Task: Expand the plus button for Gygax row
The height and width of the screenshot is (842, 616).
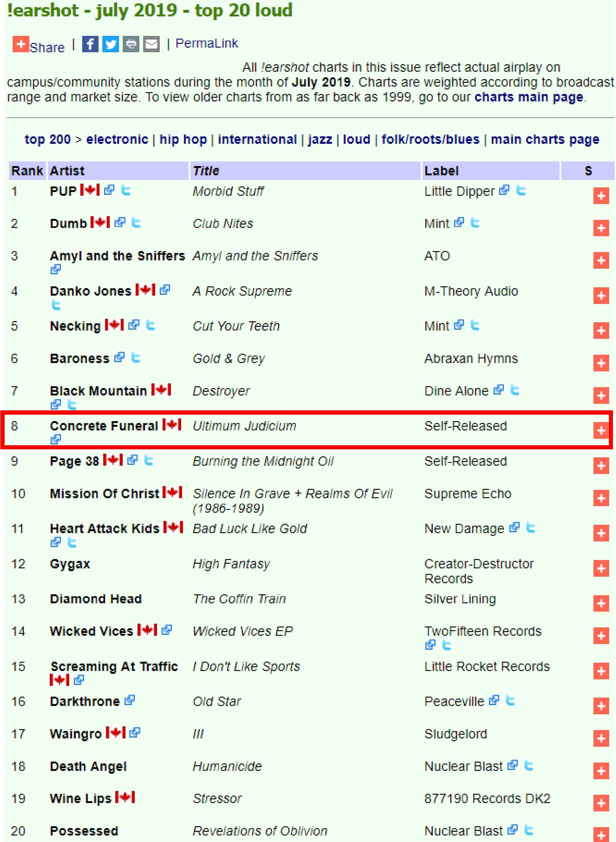Action: tap(601, 569)
